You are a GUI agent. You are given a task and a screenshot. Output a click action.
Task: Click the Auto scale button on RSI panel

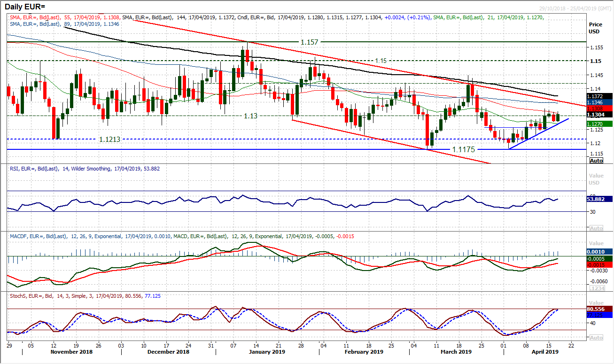point(596,228)
